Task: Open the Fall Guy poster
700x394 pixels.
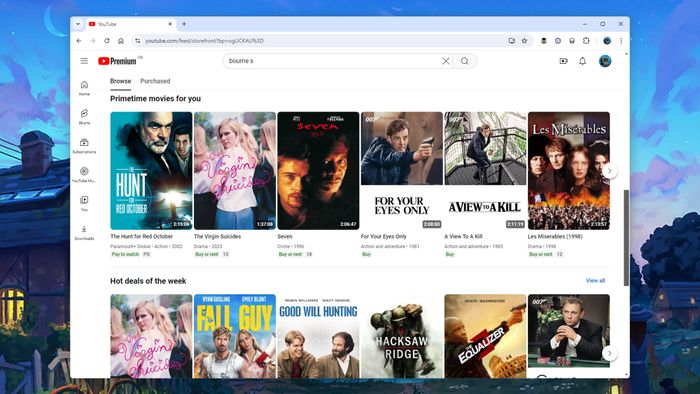Action: click(x=235, y=336)
